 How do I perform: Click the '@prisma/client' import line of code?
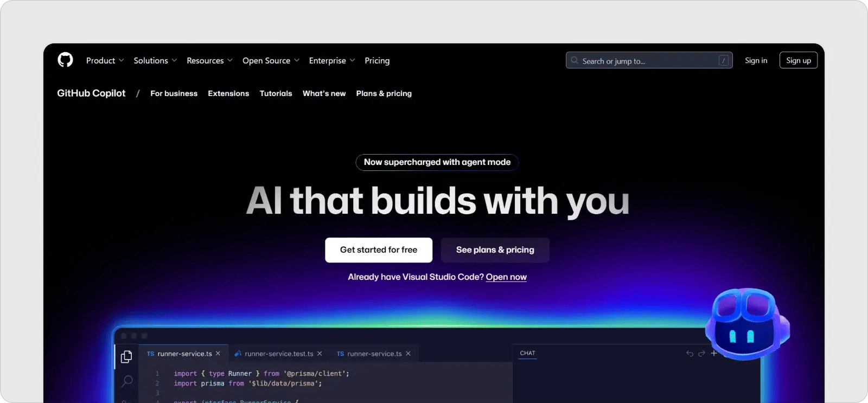pyautogui.click(x=261, y=374)
